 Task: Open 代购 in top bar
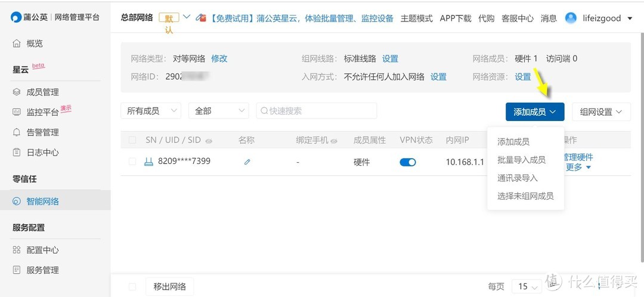487,18
